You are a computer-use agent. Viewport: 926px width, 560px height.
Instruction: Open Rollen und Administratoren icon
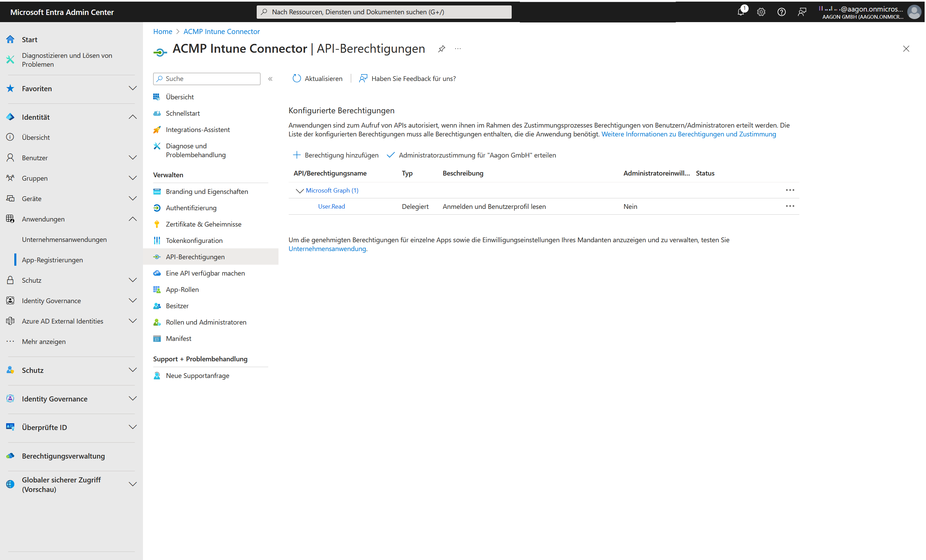[157, 322]
